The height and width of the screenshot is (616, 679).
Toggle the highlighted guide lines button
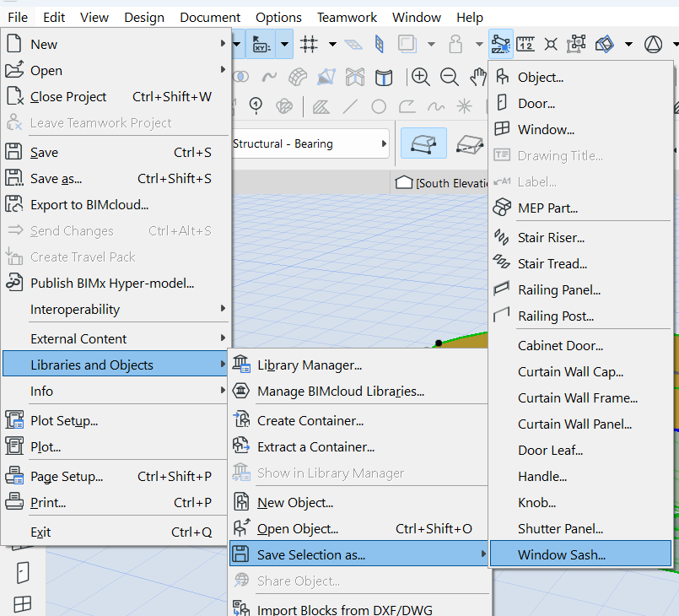[x=500, y=44]
